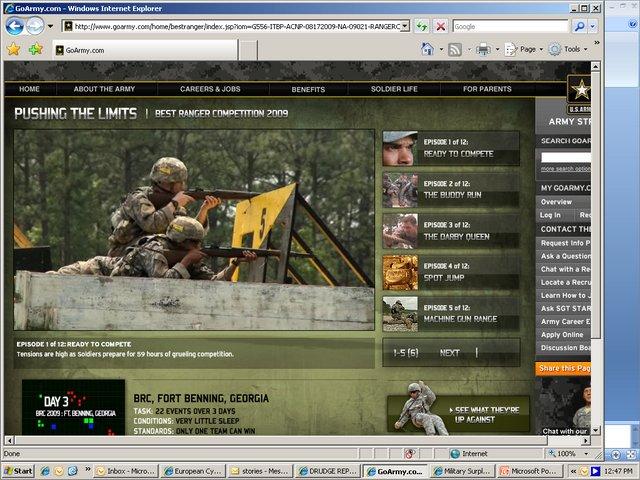Go back with the browser Back arrow

pos(15,27)
